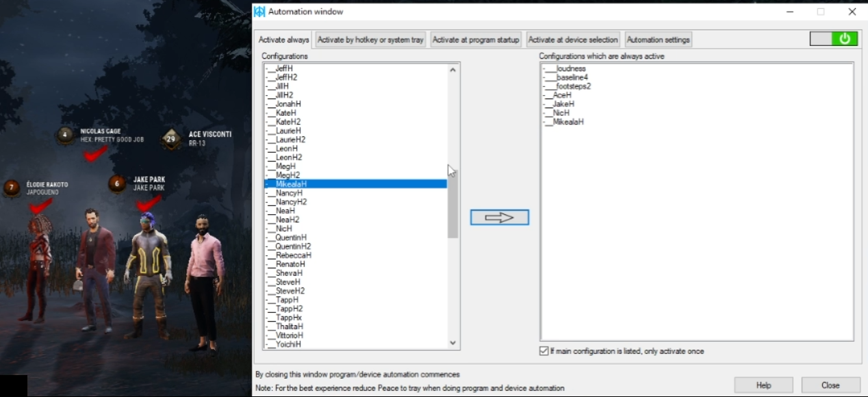The height and width of the screenshot is (397, 868).
Task: Click Nicolas Cage level 4 badge in game
Action: 66,135
